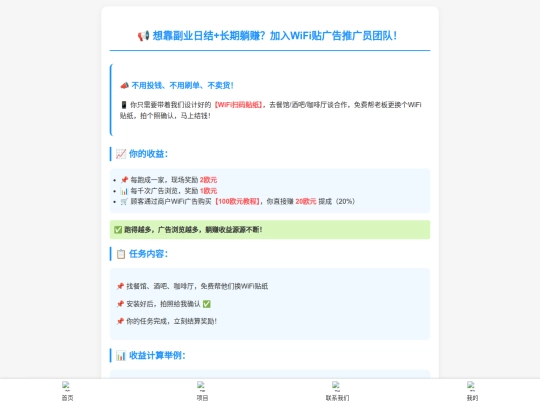Click the pushpin icon before 每跑成一家
540x405 pixels.
click(x=124, y=180)
